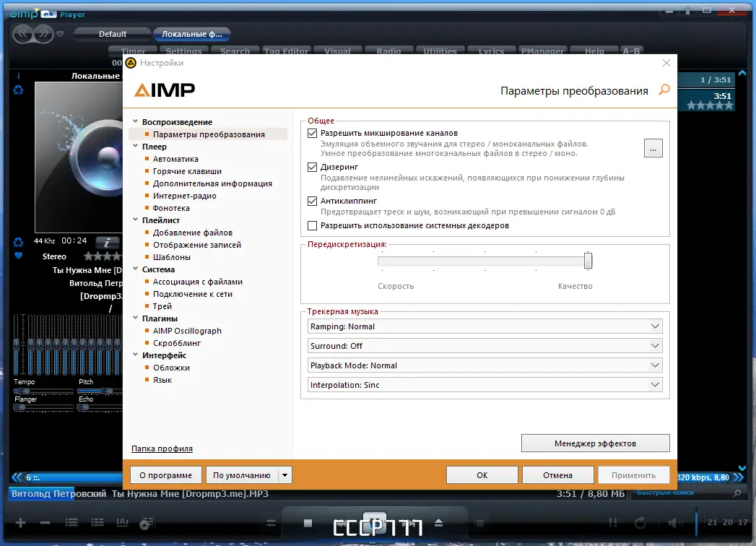The height and width of the screenshot is (546, 756).
Task: Collapse the 'Плеер' tree section
Action: tap(136, 146)
